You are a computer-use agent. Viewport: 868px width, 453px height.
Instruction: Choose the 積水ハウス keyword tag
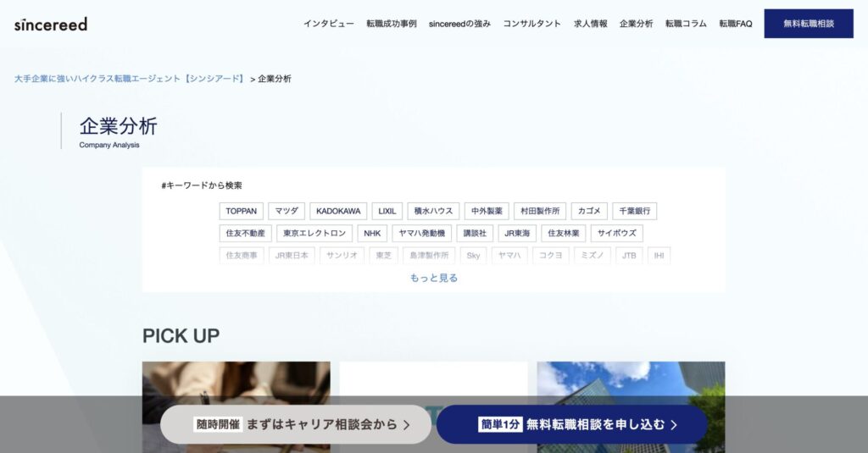point(433,211)
